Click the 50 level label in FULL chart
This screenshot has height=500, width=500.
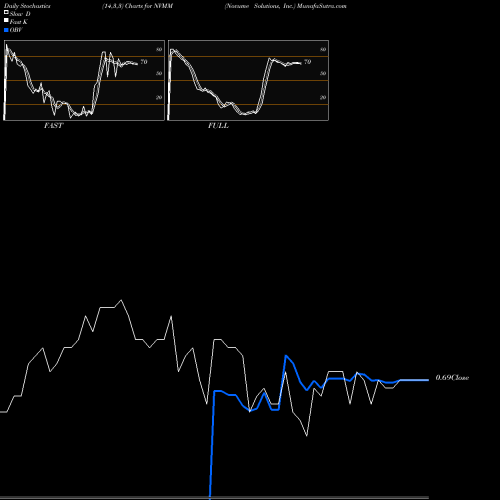(323, 73)
